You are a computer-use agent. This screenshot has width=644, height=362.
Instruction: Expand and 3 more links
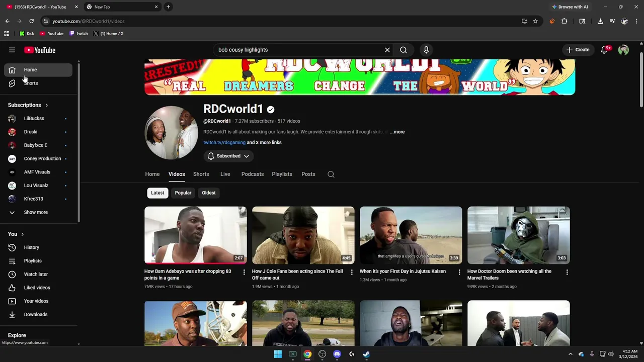coord(264,143)
